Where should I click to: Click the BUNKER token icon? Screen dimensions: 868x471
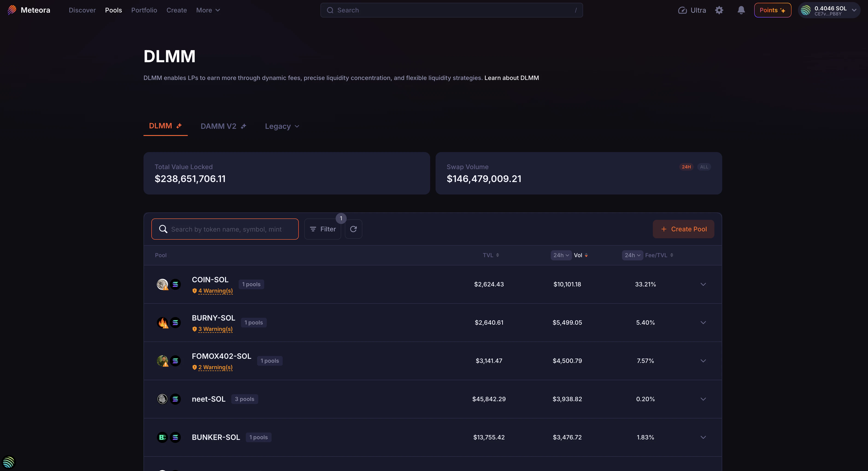(x=162, y=437)
